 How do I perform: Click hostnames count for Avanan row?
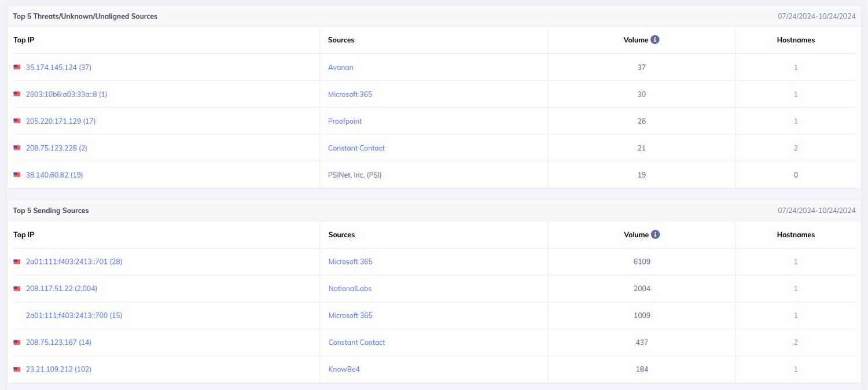coord(796,67)
